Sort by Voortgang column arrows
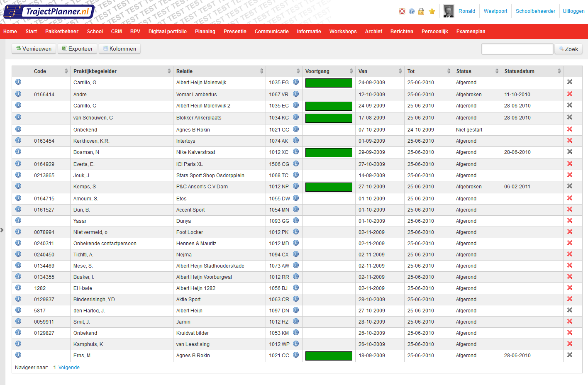 [x=351, y=71]
